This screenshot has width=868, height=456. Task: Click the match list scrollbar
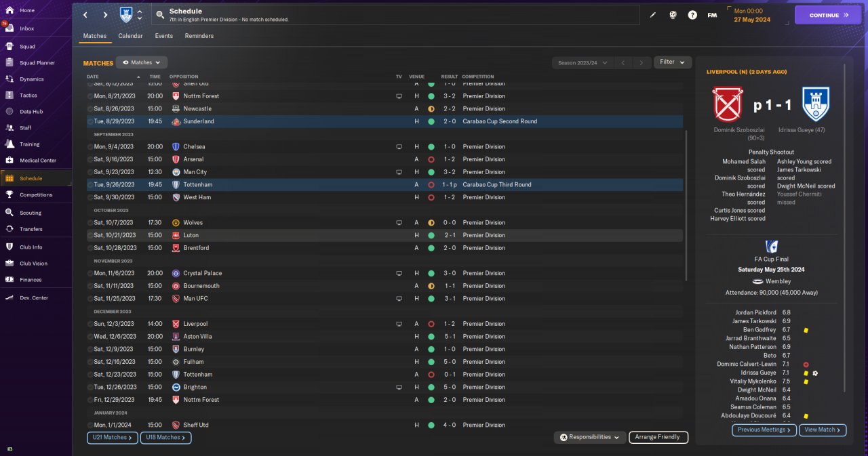(x=687, y=207)
